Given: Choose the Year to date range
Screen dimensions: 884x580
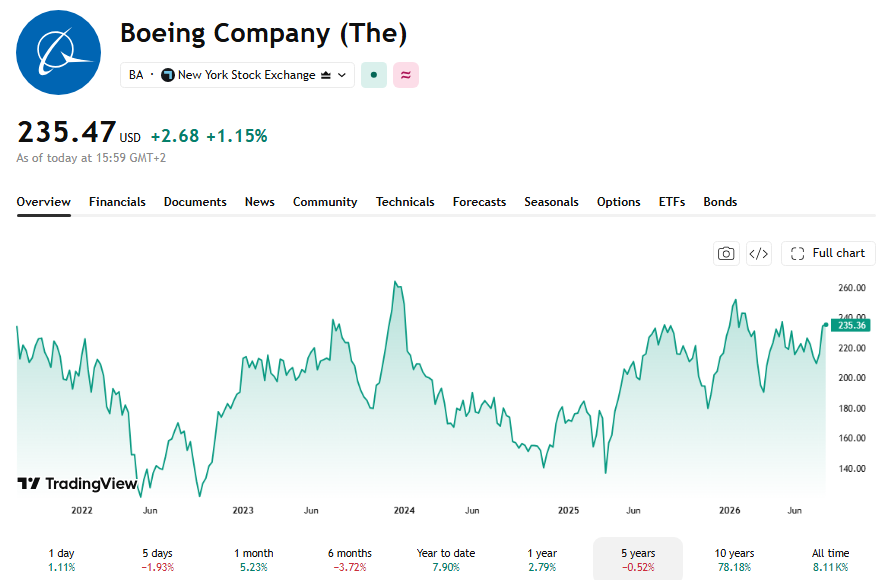Looking at the screenshot, I should [x=446, y=560].
